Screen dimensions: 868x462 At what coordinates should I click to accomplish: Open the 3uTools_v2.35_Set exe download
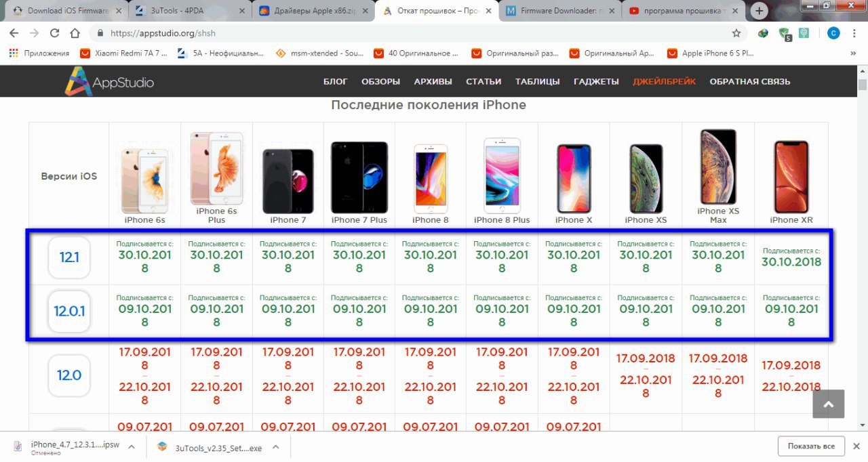209,447
